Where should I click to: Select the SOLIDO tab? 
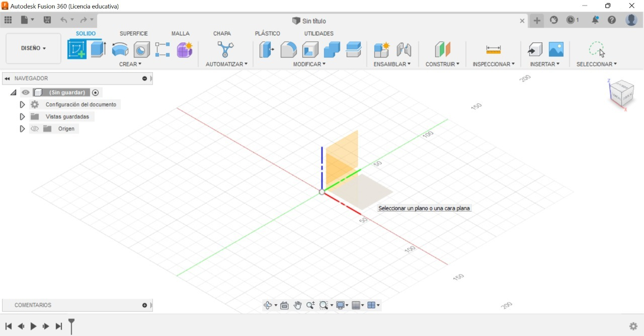[x=86, y=33]
